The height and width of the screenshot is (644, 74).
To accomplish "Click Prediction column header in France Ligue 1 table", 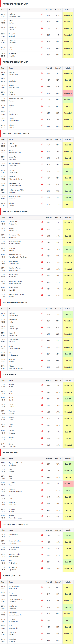I will point(68,459).
